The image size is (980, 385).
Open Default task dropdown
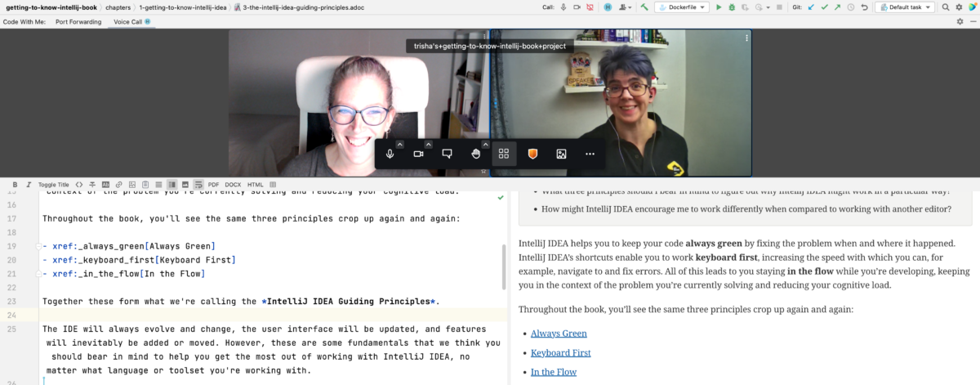tap(905, 7)
